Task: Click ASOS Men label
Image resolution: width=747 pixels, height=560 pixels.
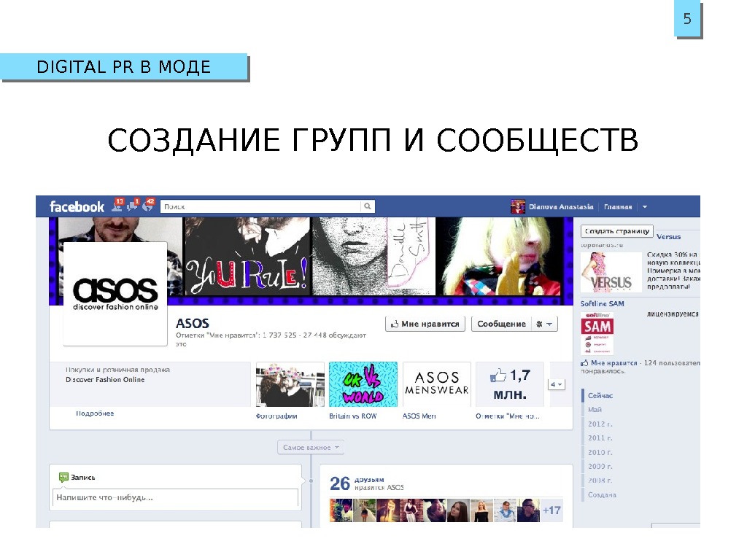Action: (x=419, y=416)
